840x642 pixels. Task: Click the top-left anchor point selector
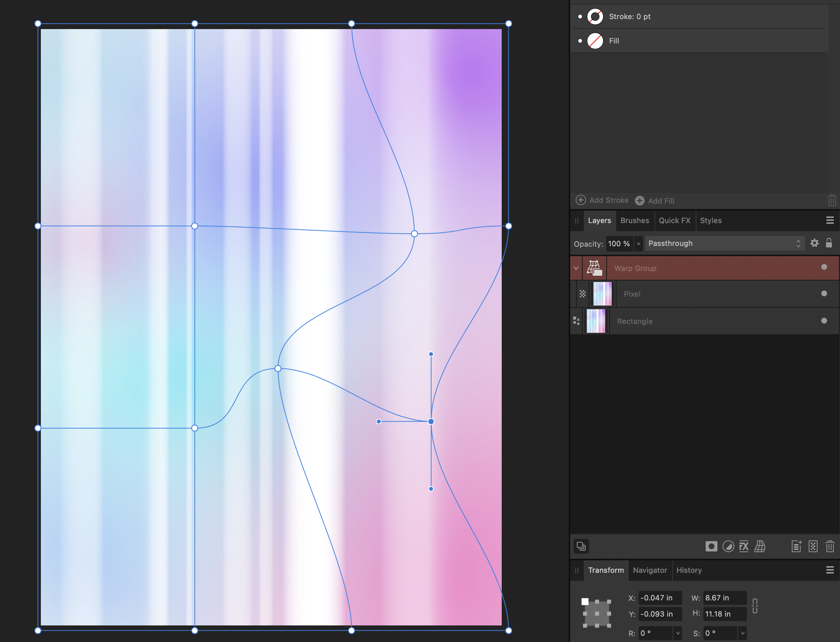click(x=585, y=602)
